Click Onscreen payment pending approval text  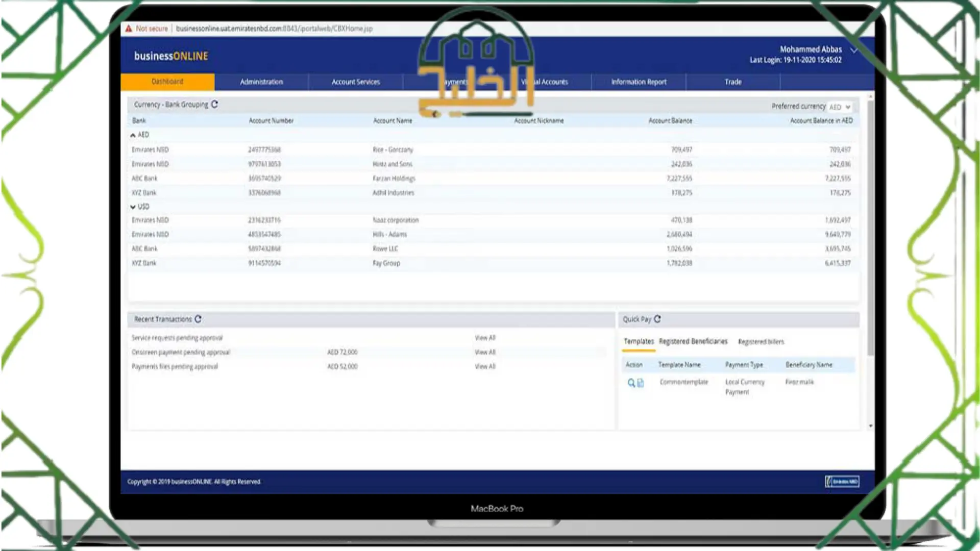pyautogui.click(x=181, y=352)
